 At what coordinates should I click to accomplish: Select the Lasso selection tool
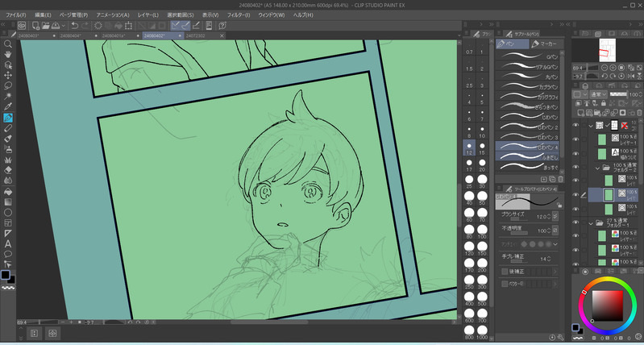click(7, 85)
